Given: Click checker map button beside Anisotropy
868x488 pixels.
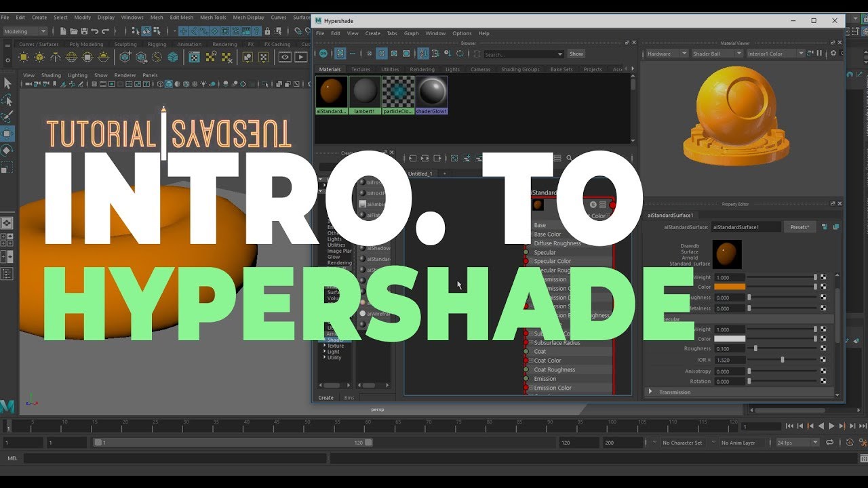Looking at the screenshot, I should 823,371.
